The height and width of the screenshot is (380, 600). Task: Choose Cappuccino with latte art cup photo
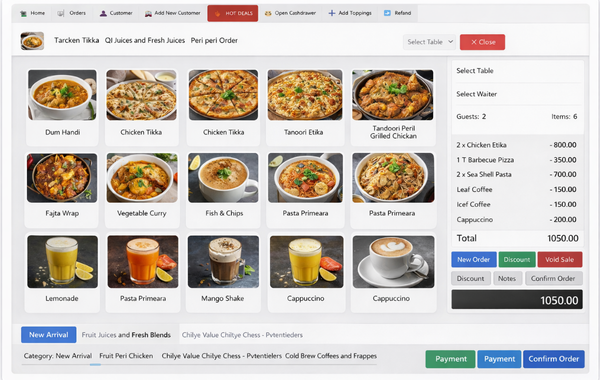tap(393, 273)
